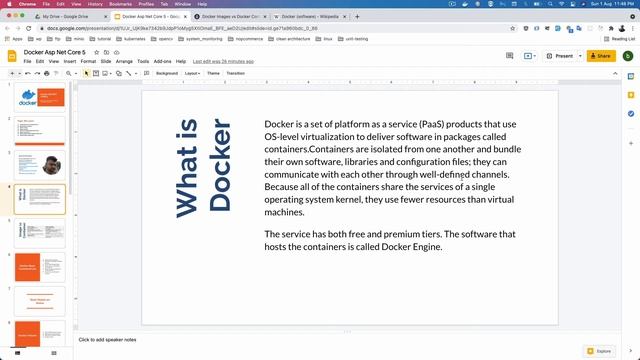Select the paint format tool

click(56, 73)
